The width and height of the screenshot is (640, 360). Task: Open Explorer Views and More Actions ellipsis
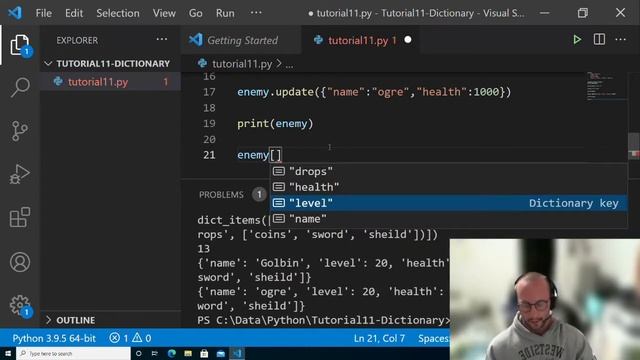click(x=162, y=40)
